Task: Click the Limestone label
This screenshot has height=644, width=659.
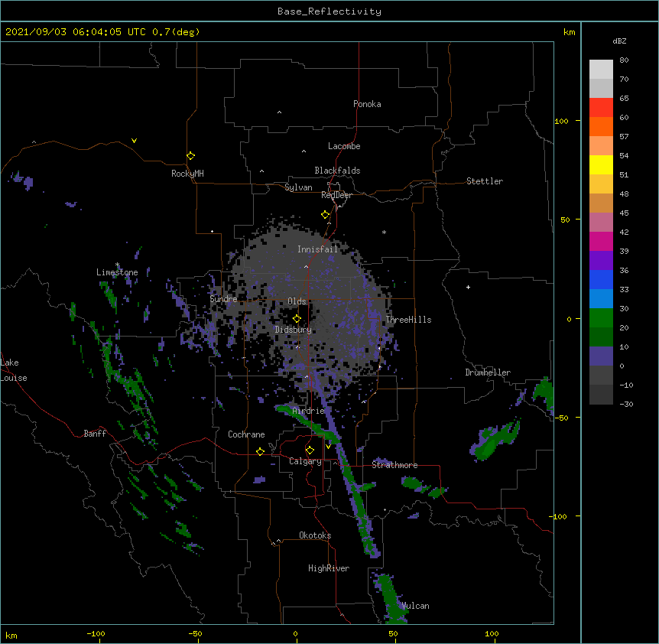Action: 117,272
